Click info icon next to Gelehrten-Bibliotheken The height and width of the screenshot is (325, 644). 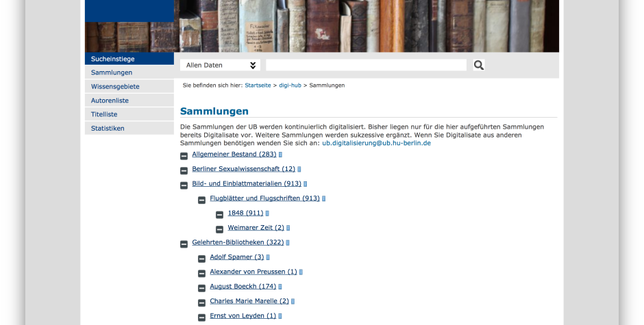click(x=288, y=243)
